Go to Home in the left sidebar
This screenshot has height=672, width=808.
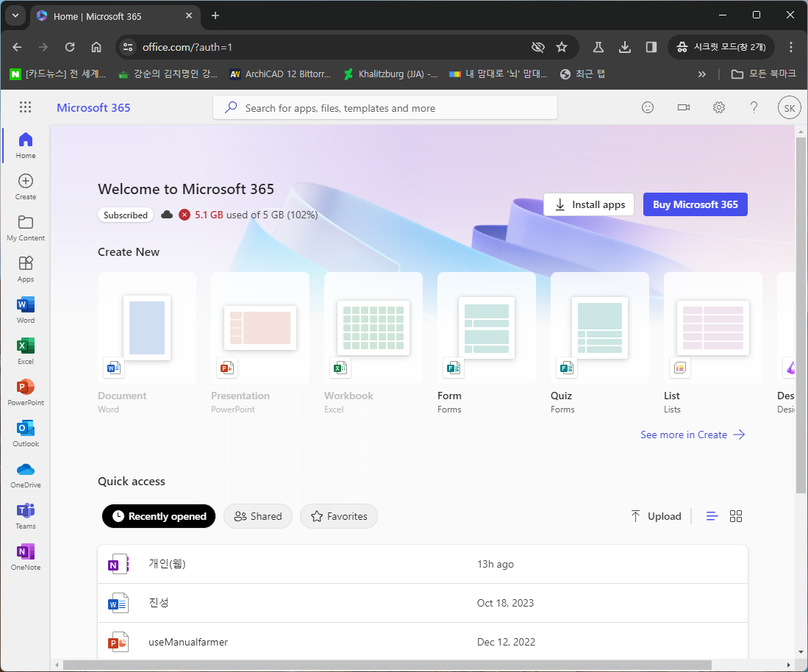tap(25, 146)
